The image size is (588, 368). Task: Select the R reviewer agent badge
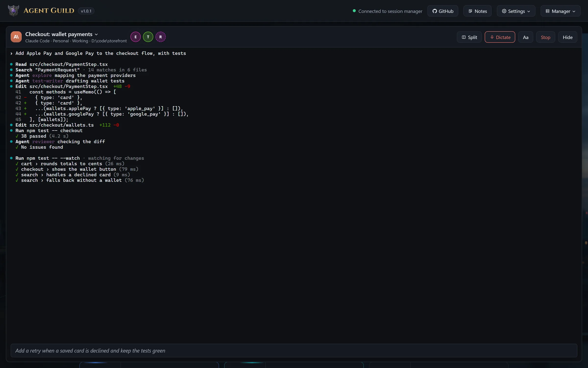[x=160, y=37]
